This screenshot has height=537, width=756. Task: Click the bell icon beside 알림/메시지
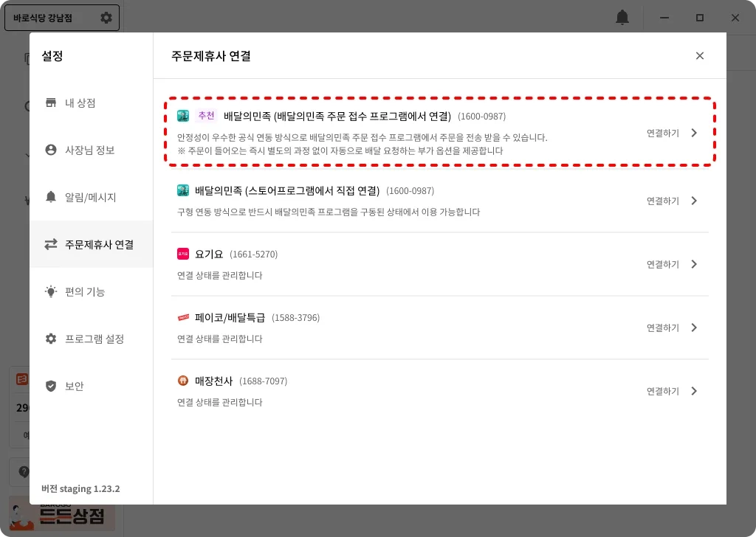pos(51,196)
